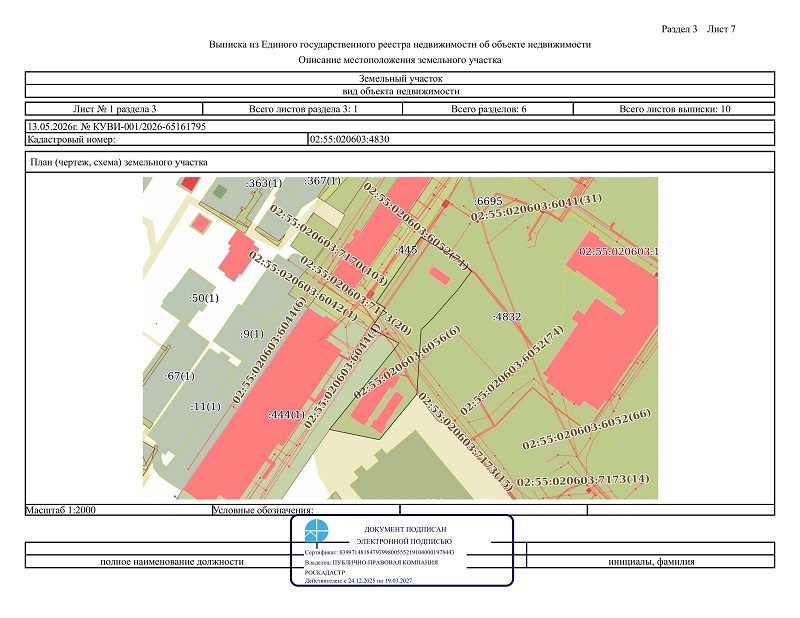This screenshot has height=618, width=800.
Task: Click the parcel label ":9(1)"
Action: point(252,334)
